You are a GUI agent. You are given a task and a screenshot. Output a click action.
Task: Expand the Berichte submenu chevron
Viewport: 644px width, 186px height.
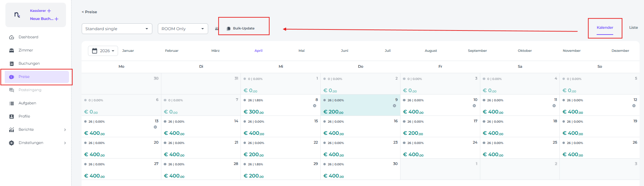(x=65, y=130)
